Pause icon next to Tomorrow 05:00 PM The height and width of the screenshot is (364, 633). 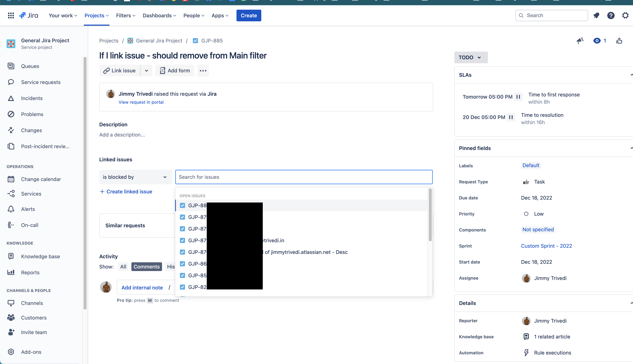pos(518,97)
